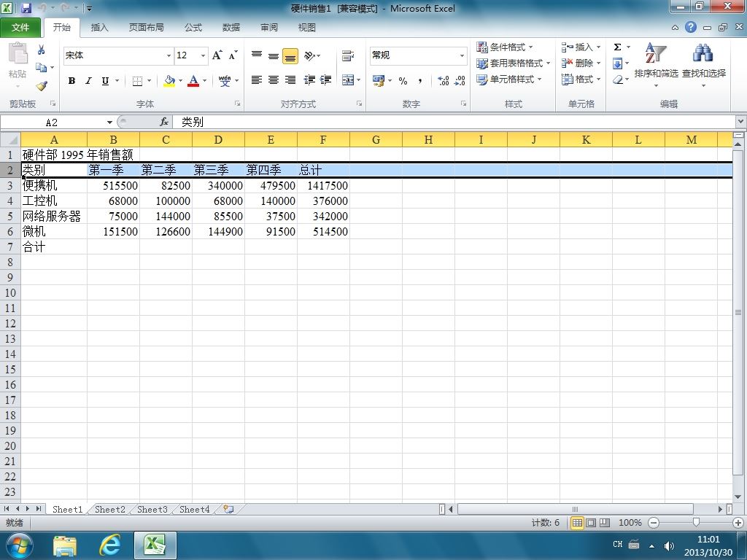The width and height of the screenshot is (747, 560).
Task: Select the Format Painter brush icon
Action: click(42, 85)
